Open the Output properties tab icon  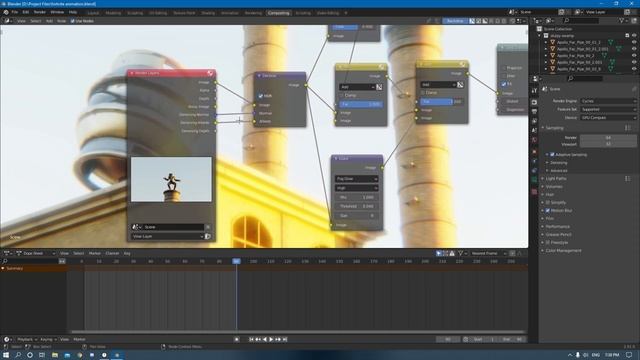click(x=534, y=111)
